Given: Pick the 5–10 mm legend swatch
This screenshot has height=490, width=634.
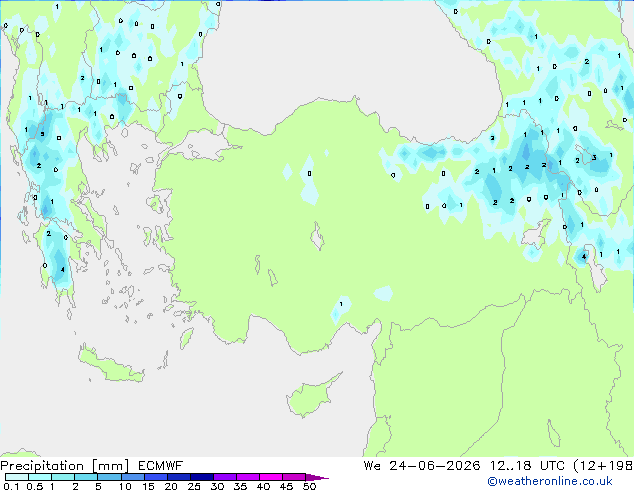Looking at the screenshot, I should tap(109, 477).
